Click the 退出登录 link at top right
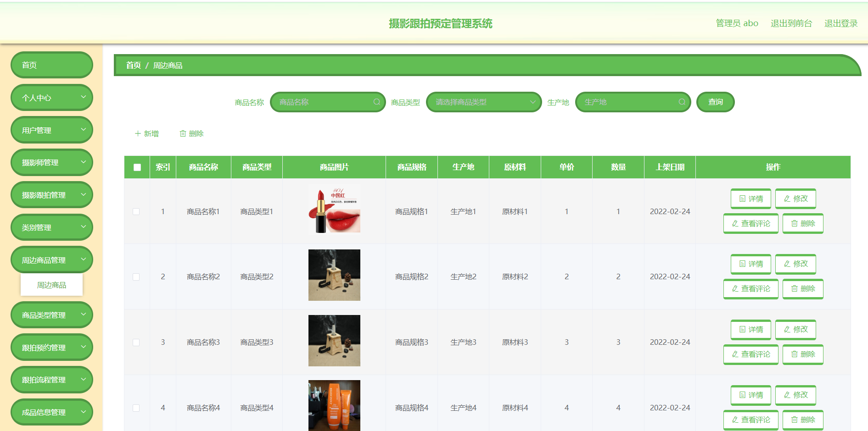868x431 pixels. coord(840,23)
